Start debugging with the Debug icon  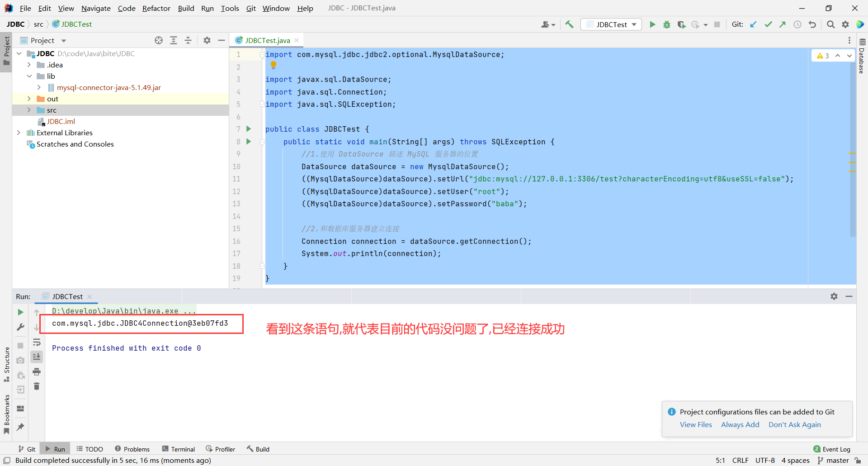click(667, 24)
